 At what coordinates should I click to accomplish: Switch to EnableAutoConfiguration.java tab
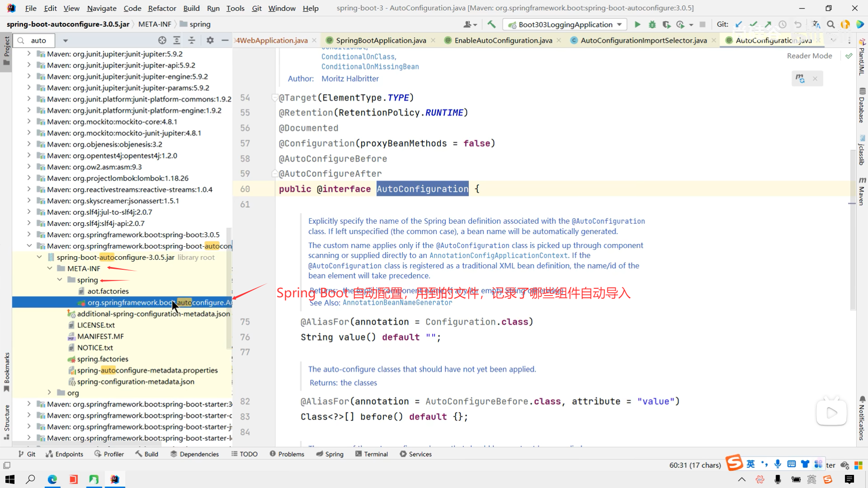503,40
